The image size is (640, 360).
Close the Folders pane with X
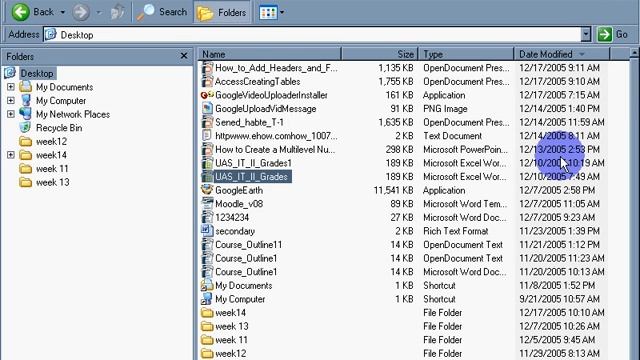tap(184, 56)
